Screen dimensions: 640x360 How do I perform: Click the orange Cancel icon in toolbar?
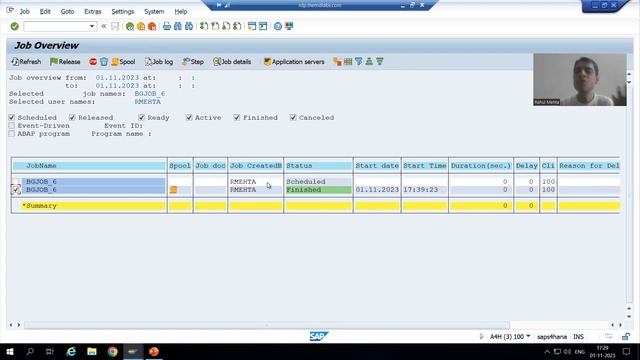(152, 27)
